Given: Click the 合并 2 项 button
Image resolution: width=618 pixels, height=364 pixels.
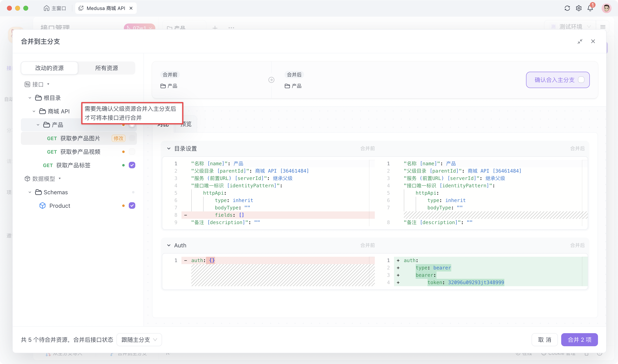Looking at the screenshot, I should tap(580, 339).
